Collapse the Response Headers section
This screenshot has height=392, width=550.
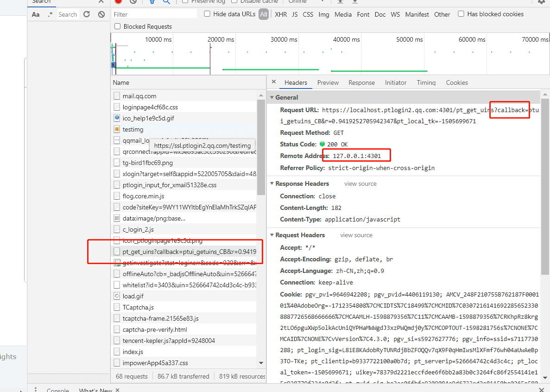[x=272, y=184]
